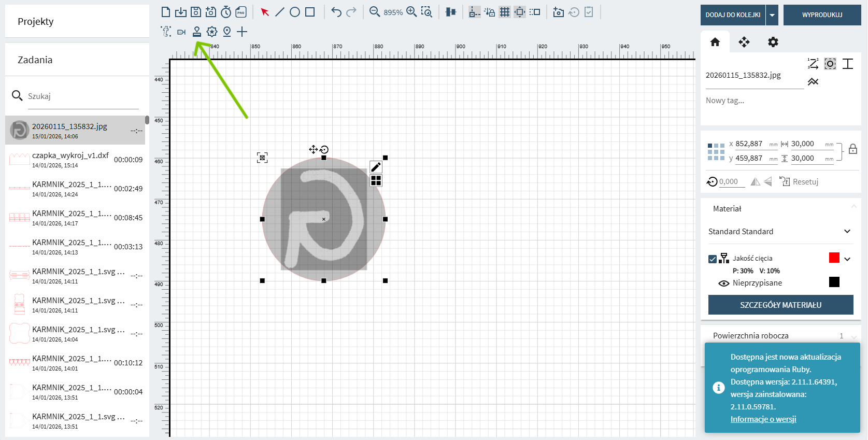Open the arrow next to Dodaj do kolejki
Screen dimensions: 868x440
[772, 15]
